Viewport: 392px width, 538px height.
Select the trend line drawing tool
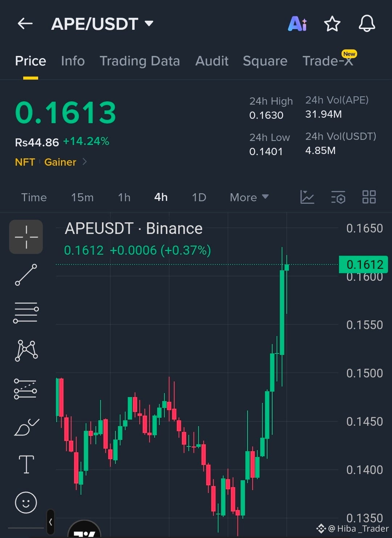(26, 275)
